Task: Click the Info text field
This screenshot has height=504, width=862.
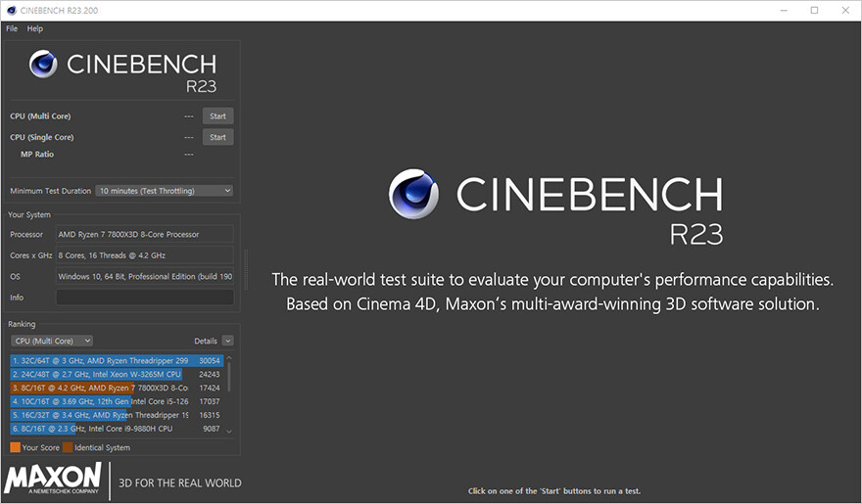Action: click(x=144, y=298)
